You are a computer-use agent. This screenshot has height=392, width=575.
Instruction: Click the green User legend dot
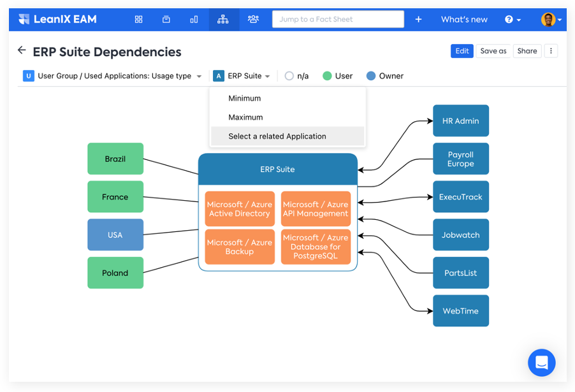[327, 76]
